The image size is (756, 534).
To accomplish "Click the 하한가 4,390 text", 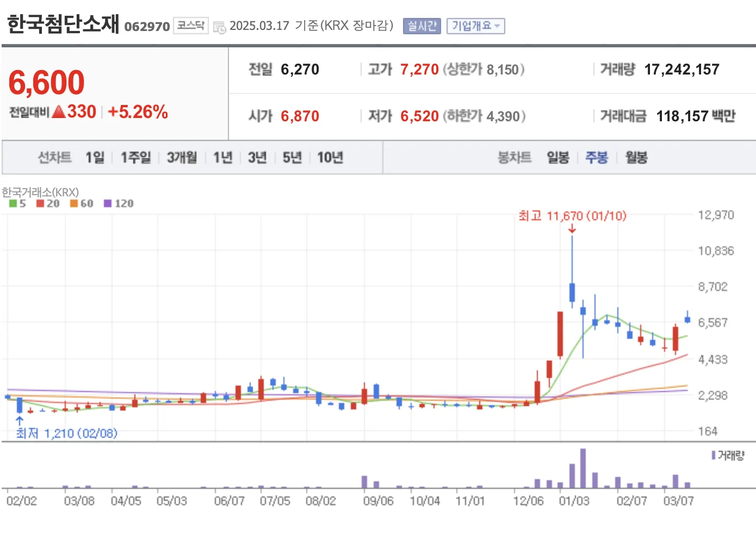I will pos(484,116).
